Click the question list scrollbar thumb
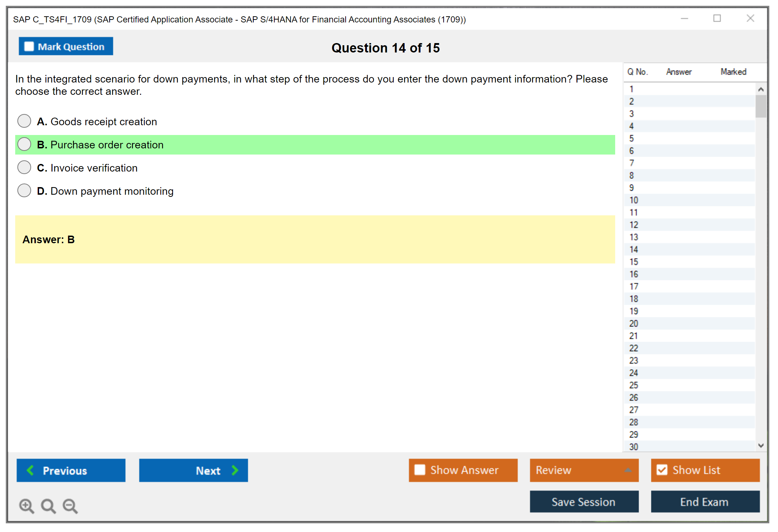The height and width of the screenshot is (532, 778). click(761, 106)
